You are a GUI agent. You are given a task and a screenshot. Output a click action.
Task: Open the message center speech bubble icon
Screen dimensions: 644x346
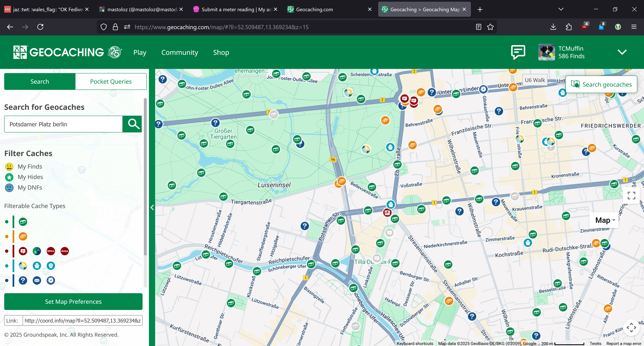(518, 52)
